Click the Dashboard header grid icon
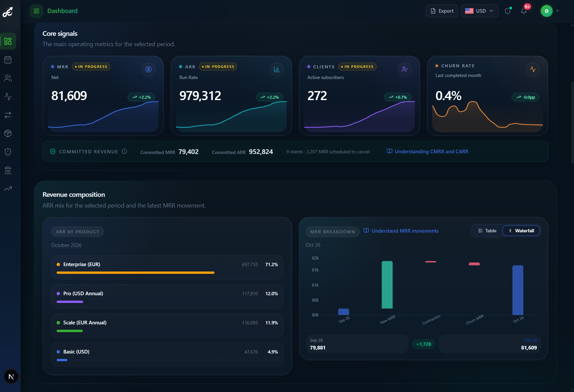The height and width of the screenshot is (392, 574). coord(37,11)
